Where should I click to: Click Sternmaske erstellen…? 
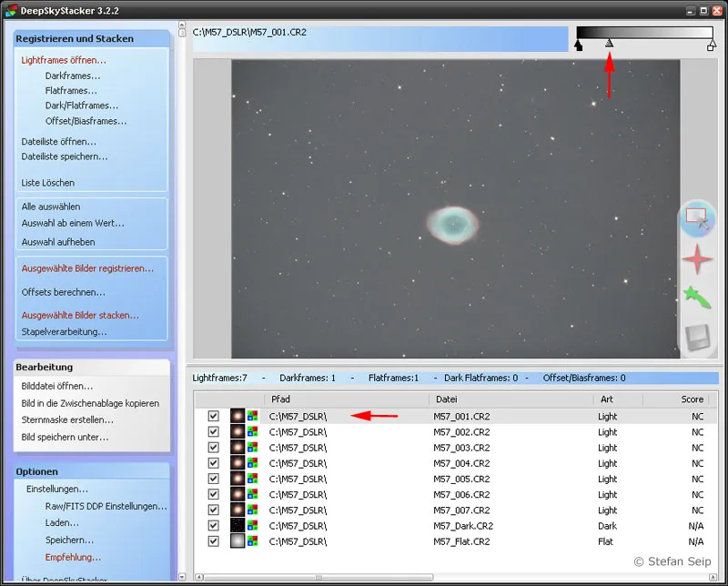[x=67, y=419]
